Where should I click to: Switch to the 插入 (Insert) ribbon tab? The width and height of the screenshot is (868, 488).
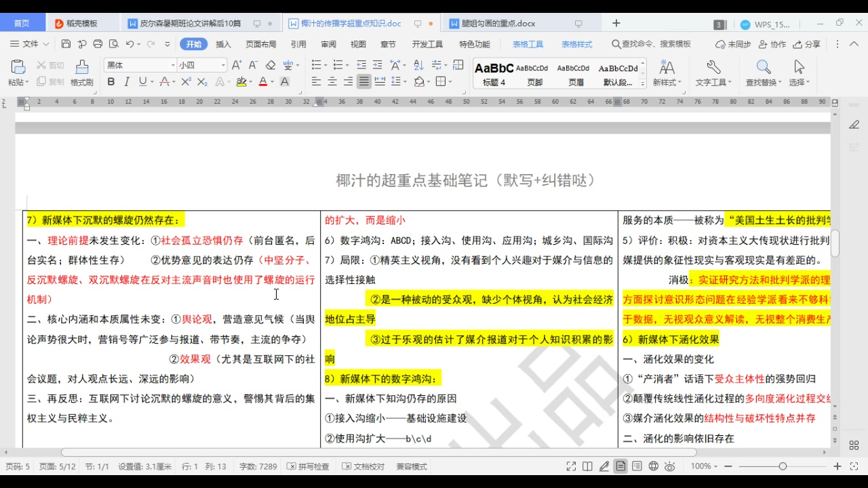coord(223,44)
